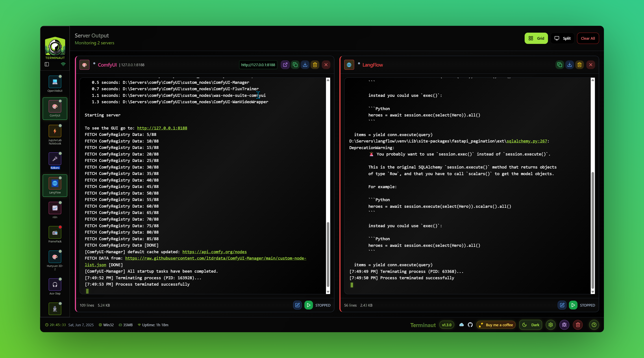644x358 pixels.
Task: Download ComfyUI log output
Action: click(x=305, y=65)
